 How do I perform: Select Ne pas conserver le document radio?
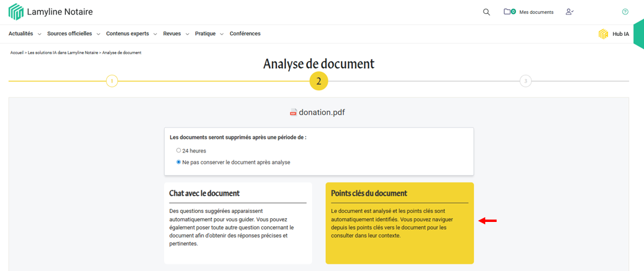(x=179, y=162)
